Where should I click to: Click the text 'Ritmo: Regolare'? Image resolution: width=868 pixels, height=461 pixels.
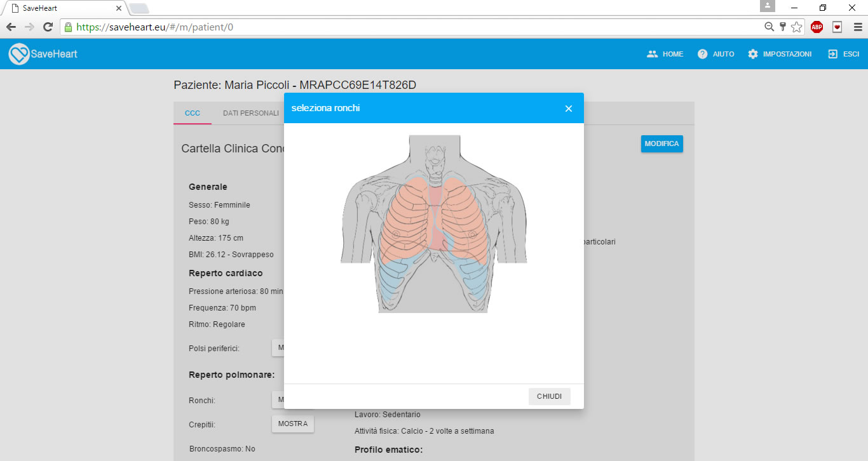pos(217,324)
